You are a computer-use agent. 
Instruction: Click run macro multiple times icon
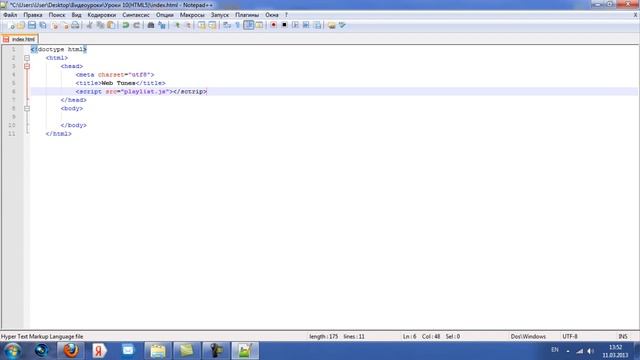[306, 25]
